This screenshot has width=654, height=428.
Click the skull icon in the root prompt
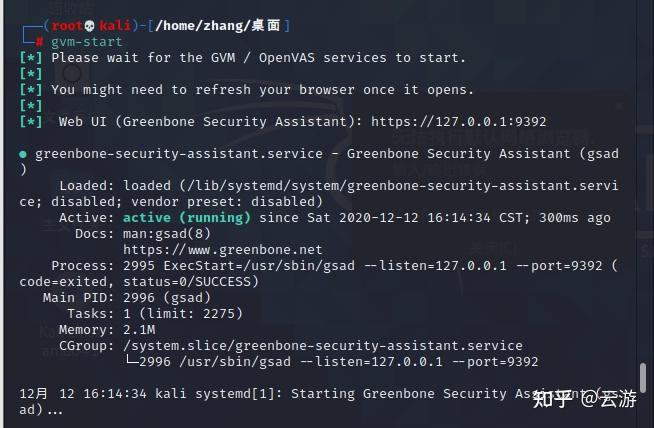point(90,25)
